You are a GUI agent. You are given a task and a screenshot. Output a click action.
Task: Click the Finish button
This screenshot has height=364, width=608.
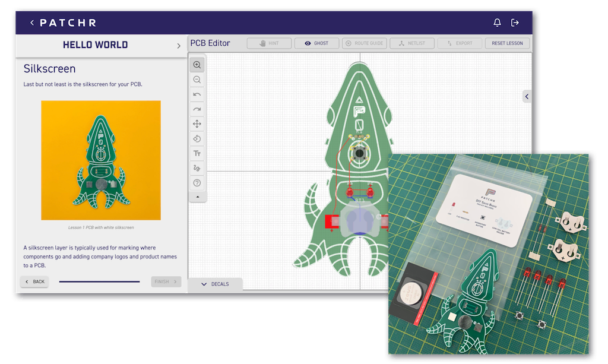coord(166,282)
